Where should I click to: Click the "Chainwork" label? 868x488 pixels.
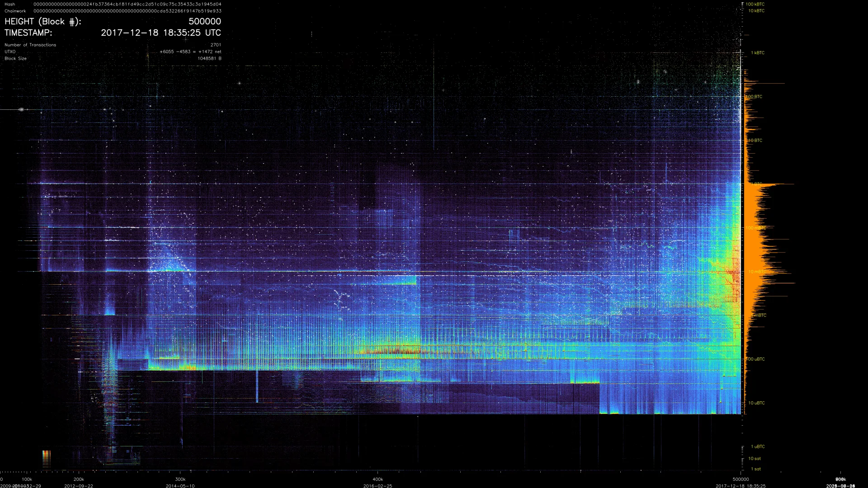(15, 11)
